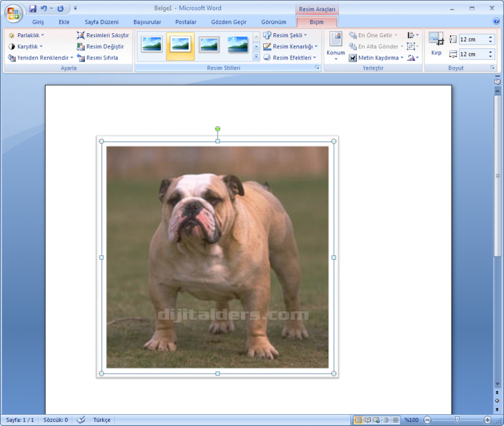
Task: Open Group objects menu icon
Action: (x=413, y=46)
